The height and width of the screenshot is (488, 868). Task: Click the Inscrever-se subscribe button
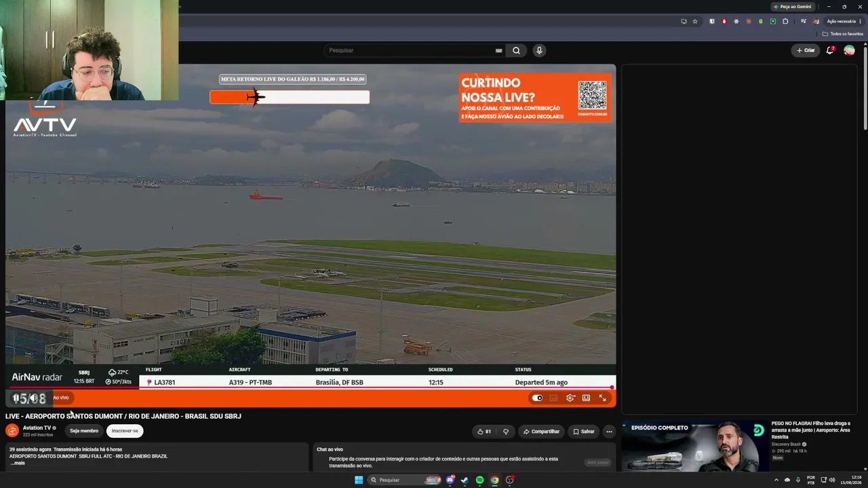click(125, 430)
